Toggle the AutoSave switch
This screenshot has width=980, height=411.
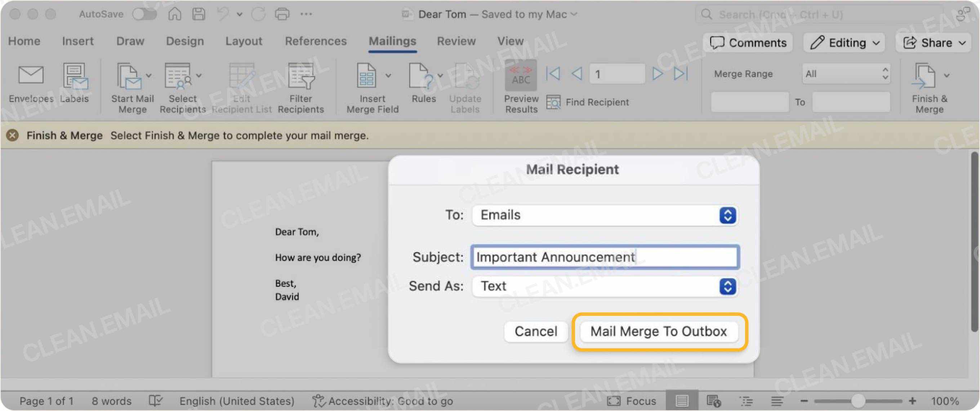point(144,14)
